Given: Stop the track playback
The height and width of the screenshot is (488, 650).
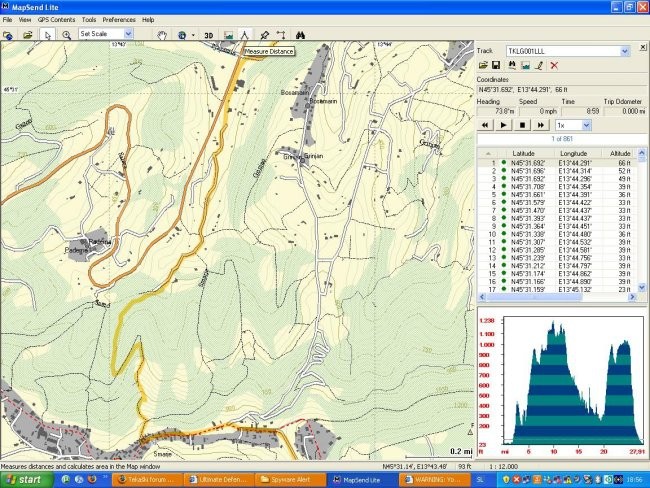Looking at the screenshot, I should pyautogui.click(x=522, y=125).
